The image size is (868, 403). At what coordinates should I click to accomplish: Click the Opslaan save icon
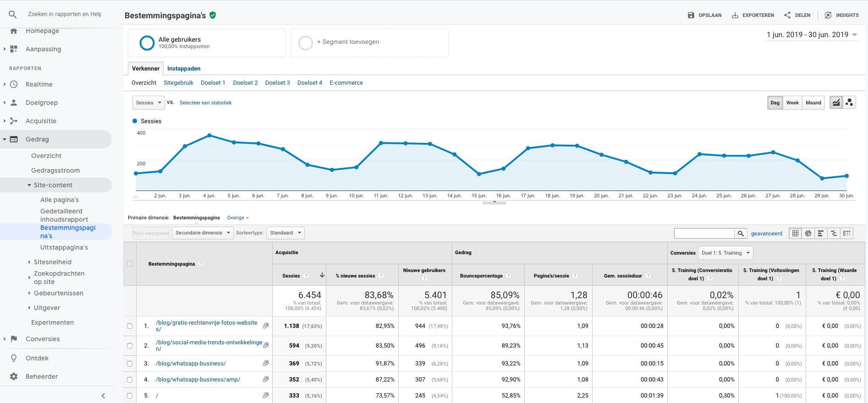pyautogui.click(x=691, y=15)
